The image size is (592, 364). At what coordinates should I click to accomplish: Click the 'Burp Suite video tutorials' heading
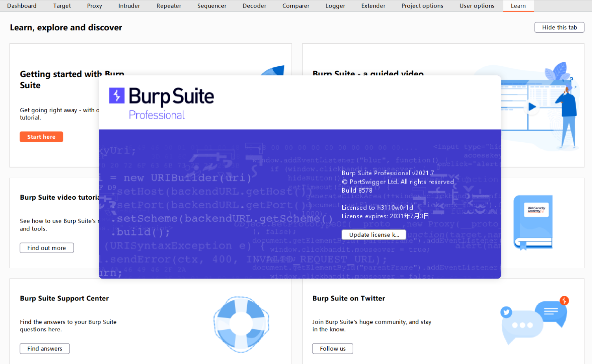59,197
